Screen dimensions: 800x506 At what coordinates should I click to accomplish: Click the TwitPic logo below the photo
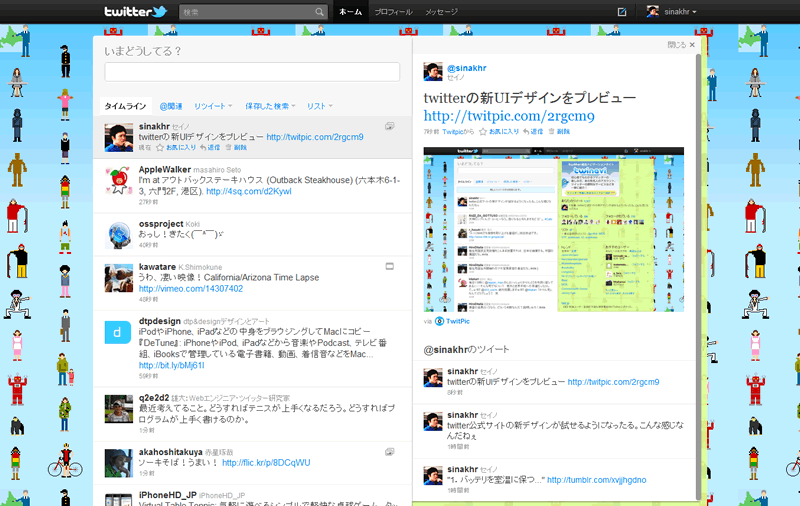click(x=439, y=321)
